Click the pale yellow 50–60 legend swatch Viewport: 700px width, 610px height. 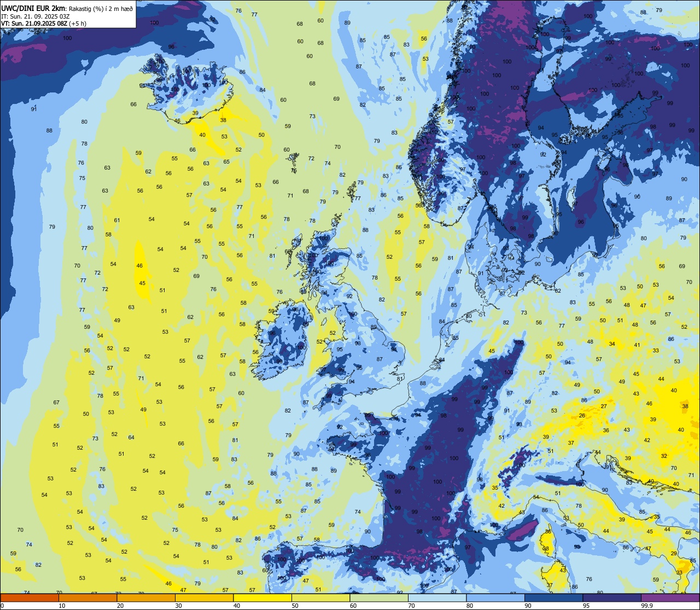[x=321, y=598]
